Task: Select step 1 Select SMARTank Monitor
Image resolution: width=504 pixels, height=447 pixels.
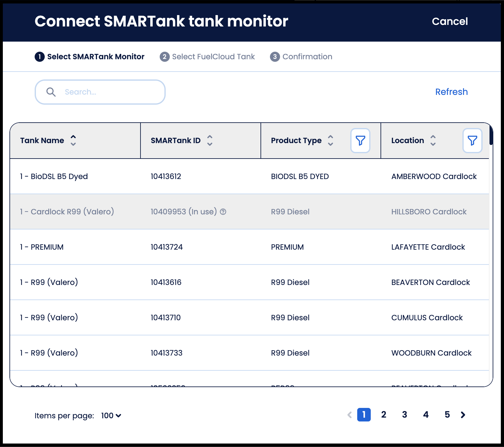Action: click(89, 57)
